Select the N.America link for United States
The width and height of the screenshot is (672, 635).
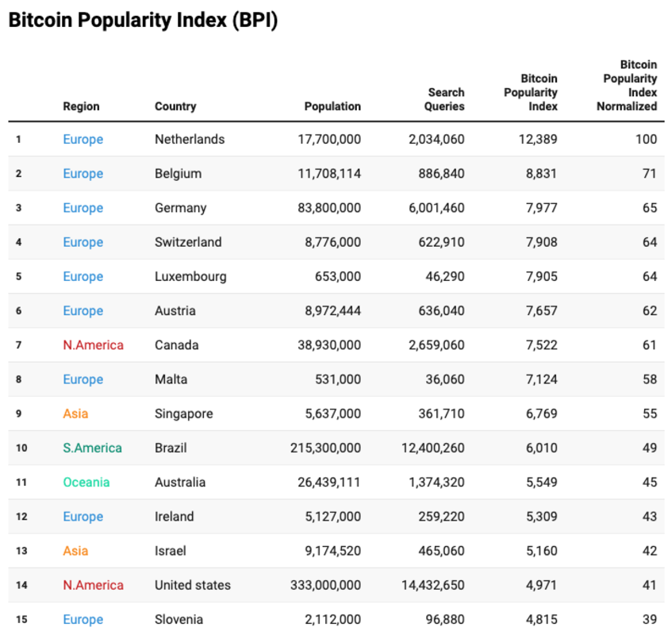click(93, 585)
